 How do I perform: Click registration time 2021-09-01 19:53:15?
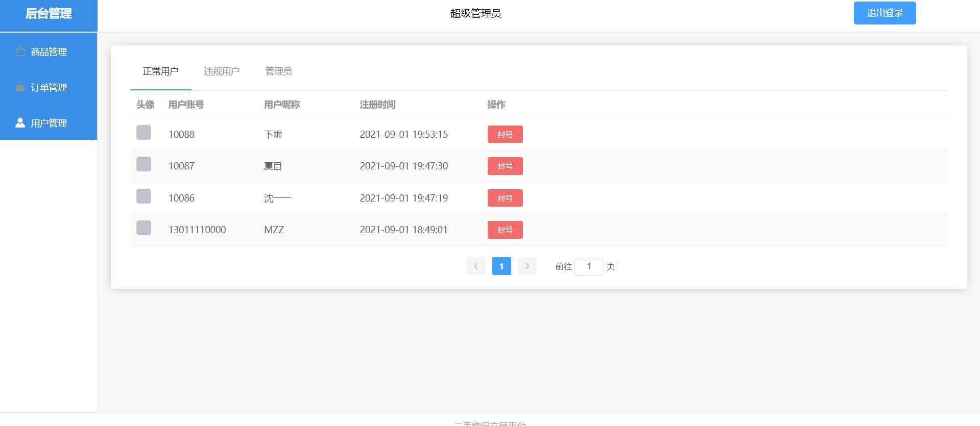403,134
